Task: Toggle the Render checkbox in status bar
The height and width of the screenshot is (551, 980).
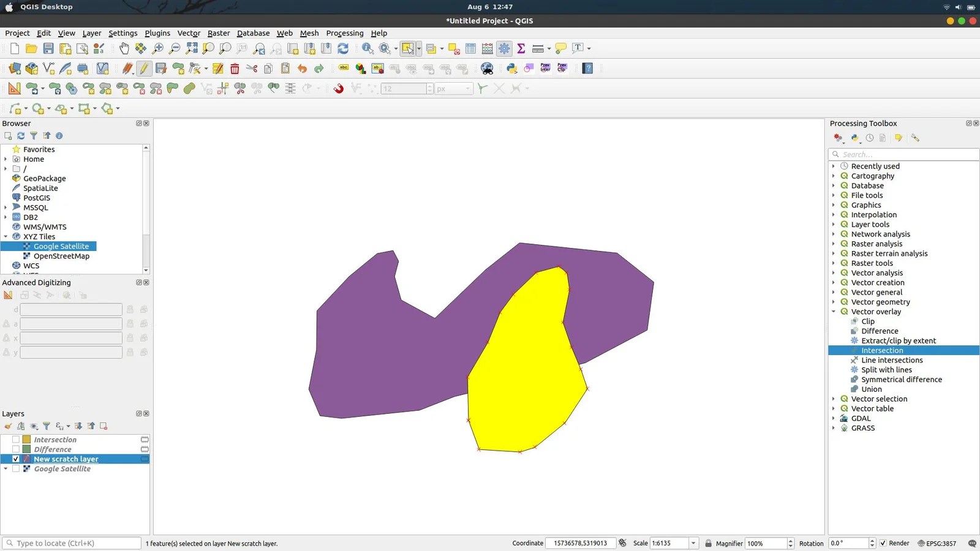Action: coord(883,543)
